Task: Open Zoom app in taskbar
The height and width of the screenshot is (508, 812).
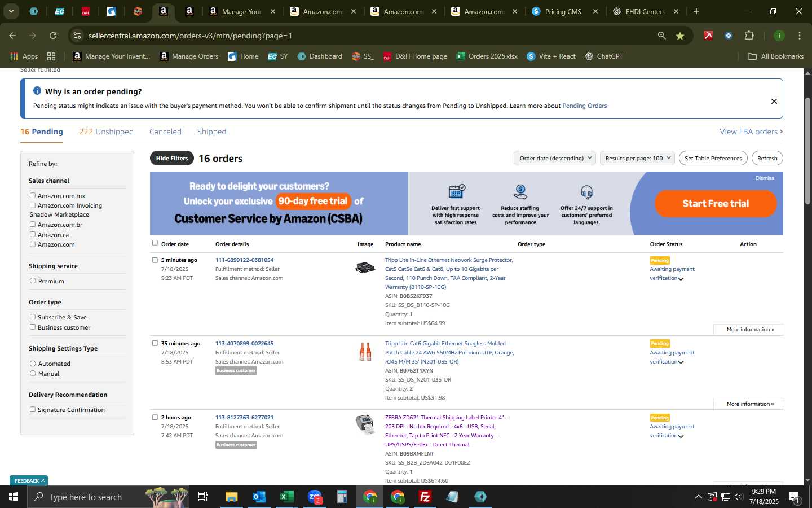Action: (315, 497)
